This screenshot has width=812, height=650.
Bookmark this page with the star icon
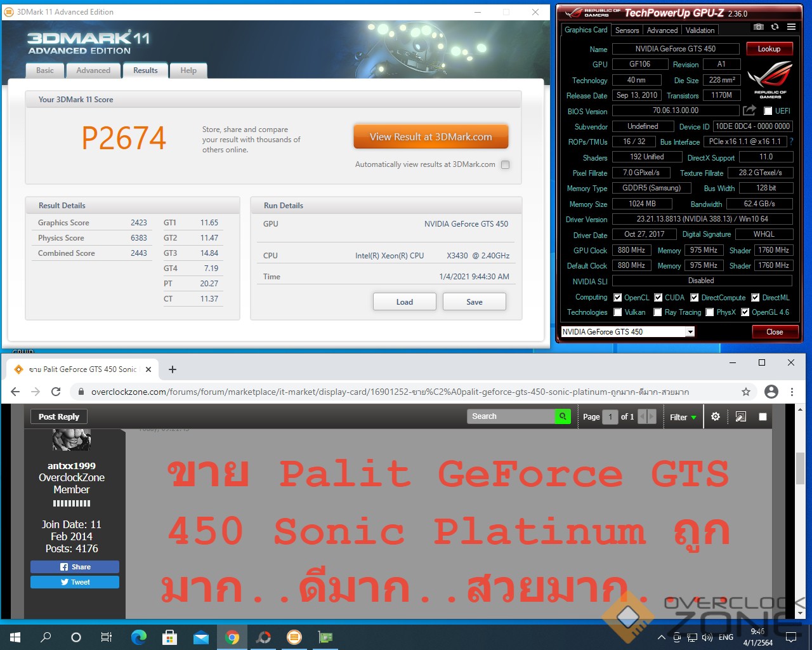coord(746,392)
